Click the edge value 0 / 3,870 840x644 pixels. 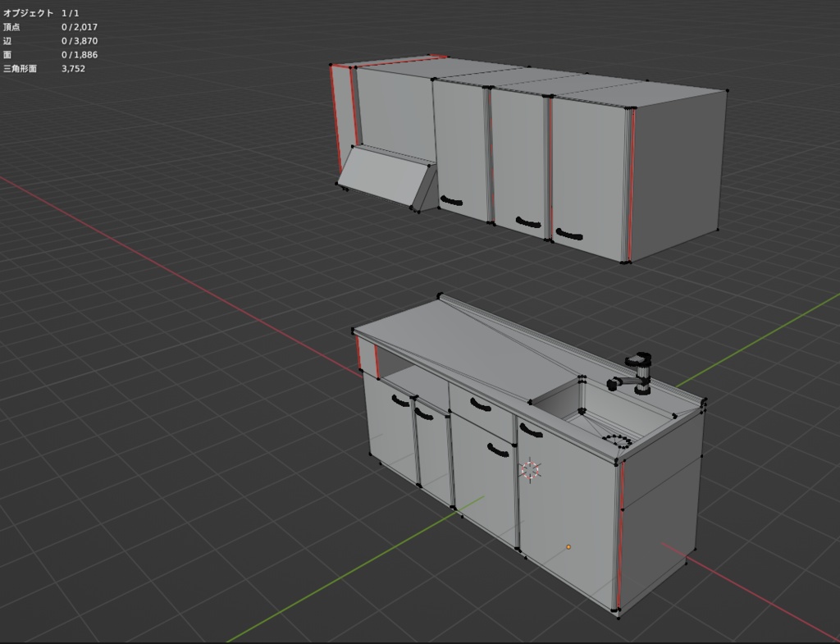tap(80, 41)
